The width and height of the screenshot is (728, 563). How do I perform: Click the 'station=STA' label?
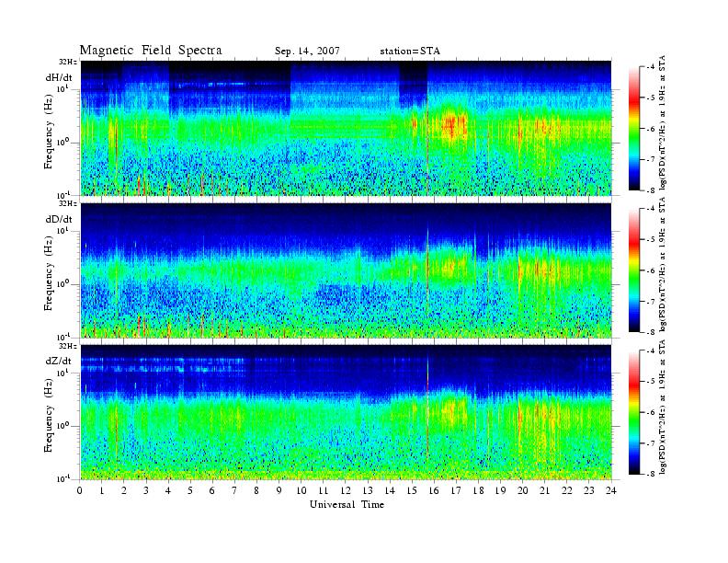tap(410, 52)
